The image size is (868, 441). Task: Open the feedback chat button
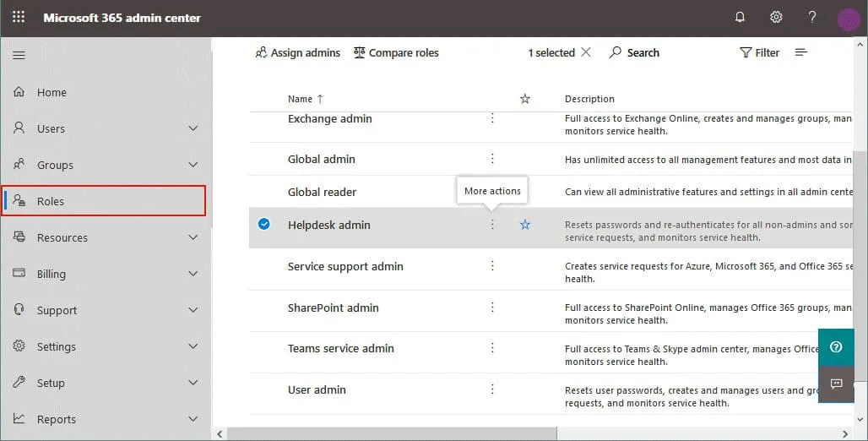pyautogui.click(x=836, y=384)
